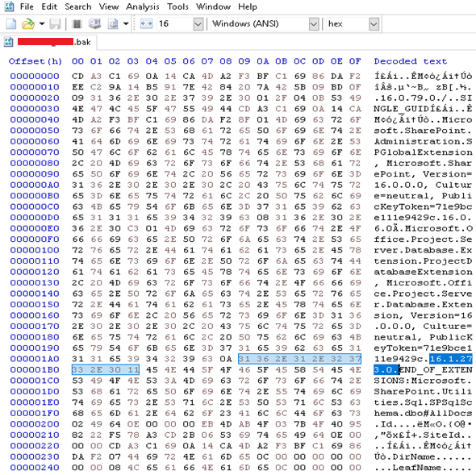
Task: Click decoded text PGlobalExtension
Action: point(423,152)
